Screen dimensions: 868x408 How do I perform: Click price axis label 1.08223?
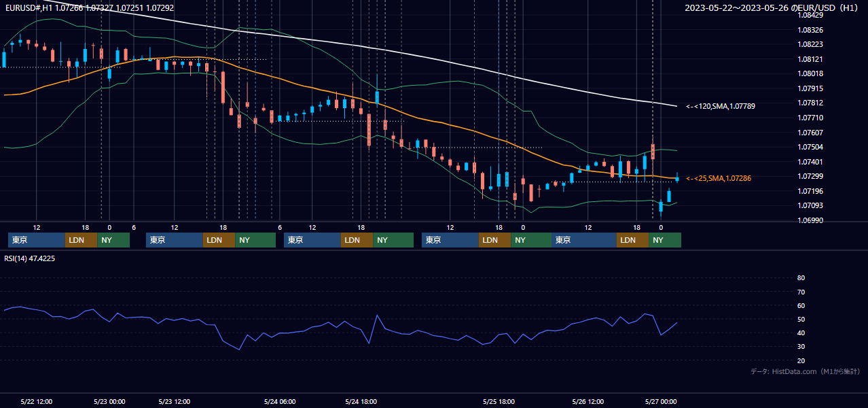pyautogui.click(x=810, y=44)
